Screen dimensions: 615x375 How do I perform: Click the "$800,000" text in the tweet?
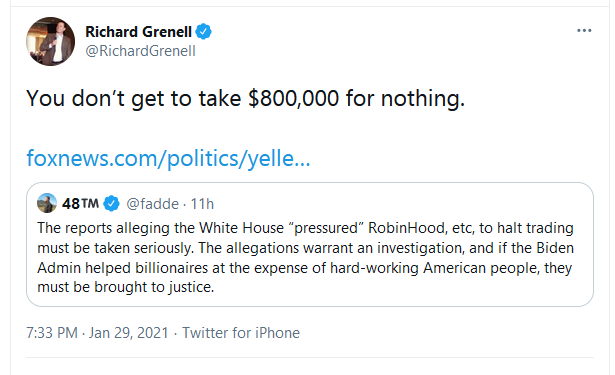pyautogui.click(x=293, y=98)
